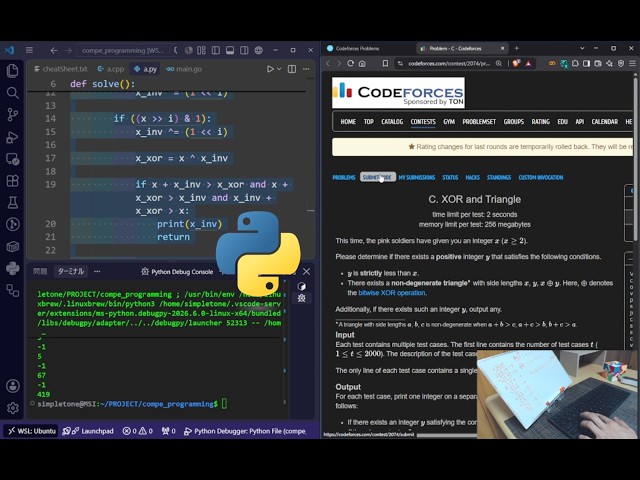Screen dimensions: 640x480
Task: Open the Explorer view in VS Code
Action: (13, 71)
